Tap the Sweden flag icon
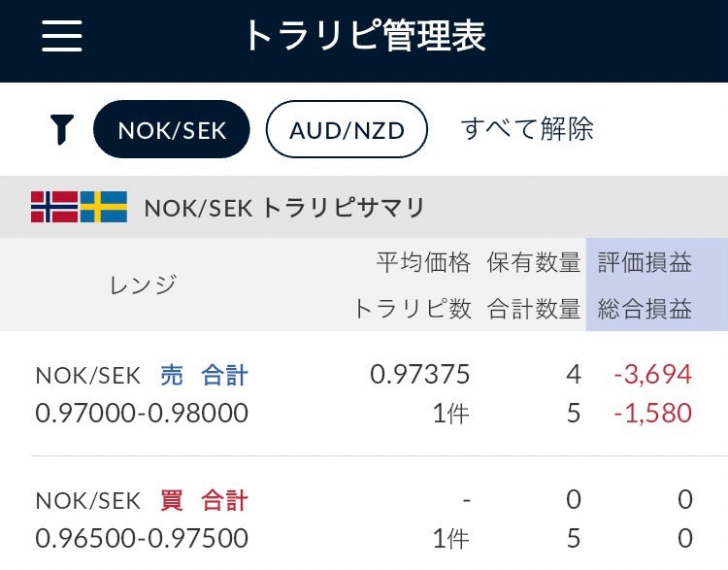 (x=104, y=207)
